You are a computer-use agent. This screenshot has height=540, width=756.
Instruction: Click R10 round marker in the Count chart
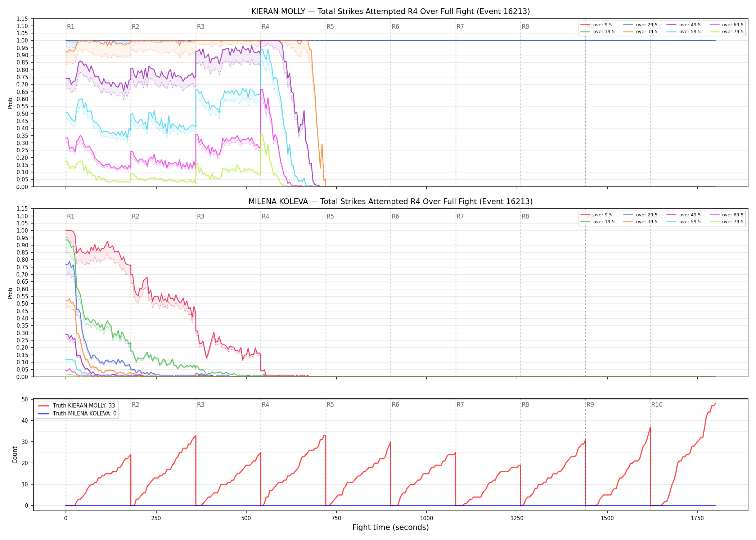coord(657,405)
